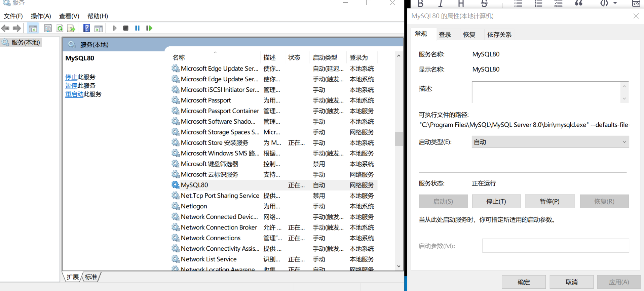Click the Back arrow in Services toolbar
The width and height of the screenshot is (644, 291).
(5, 28)
